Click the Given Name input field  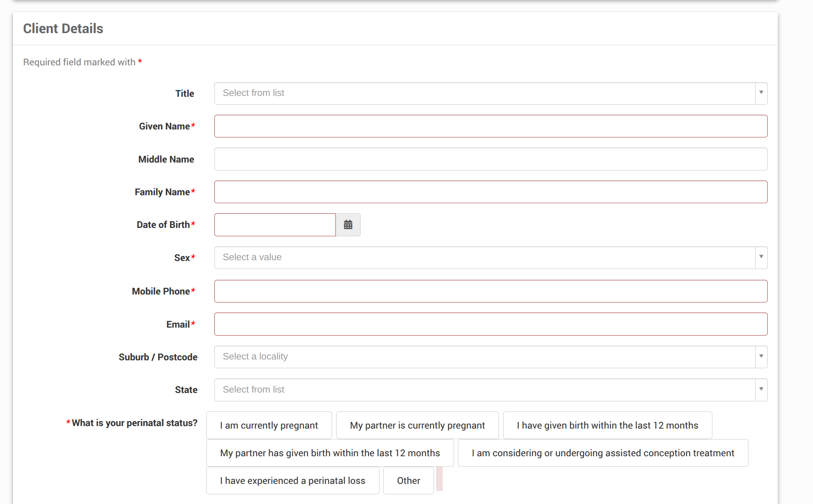click(491, 126)
